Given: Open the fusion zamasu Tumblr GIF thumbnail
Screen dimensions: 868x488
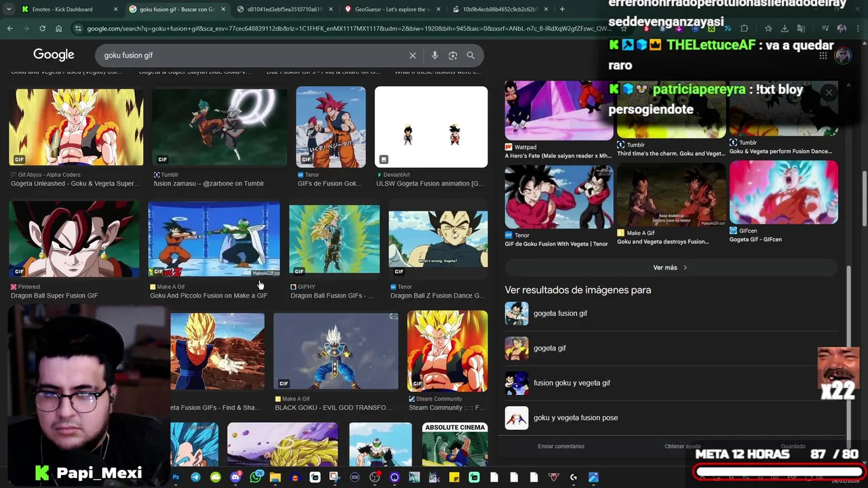Looking at the screenshot, I should point(220,127).
